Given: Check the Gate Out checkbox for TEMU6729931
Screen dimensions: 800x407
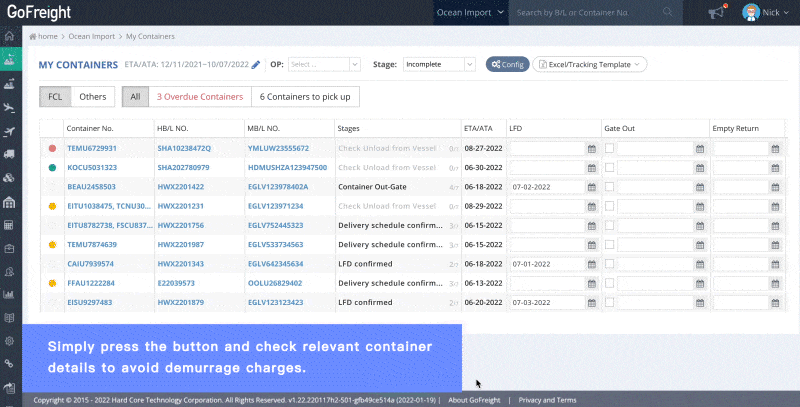Looking at the screenshot, I should coord(609,148).
